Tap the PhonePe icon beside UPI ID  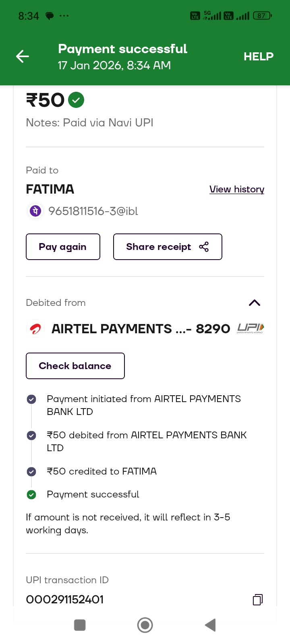[35, 211]
